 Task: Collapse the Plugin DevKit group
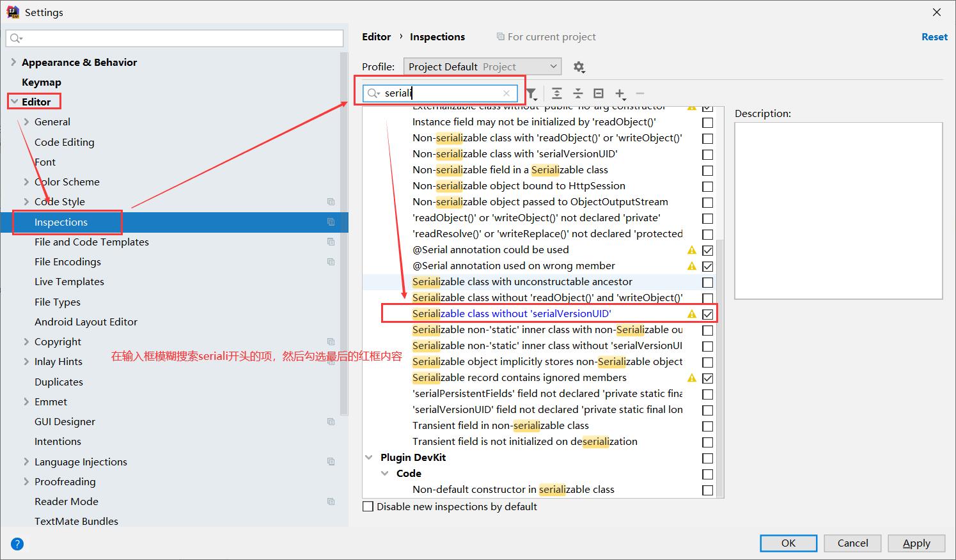click(x=369, y=457)
